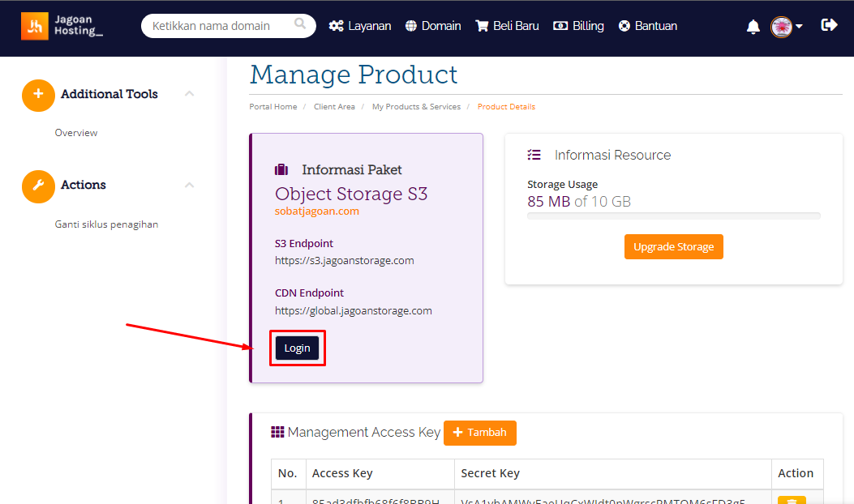The width and height of the screenshot is (854, 504).
Task: Open Ganti siklus penagihan link
Action: [106, 224]
